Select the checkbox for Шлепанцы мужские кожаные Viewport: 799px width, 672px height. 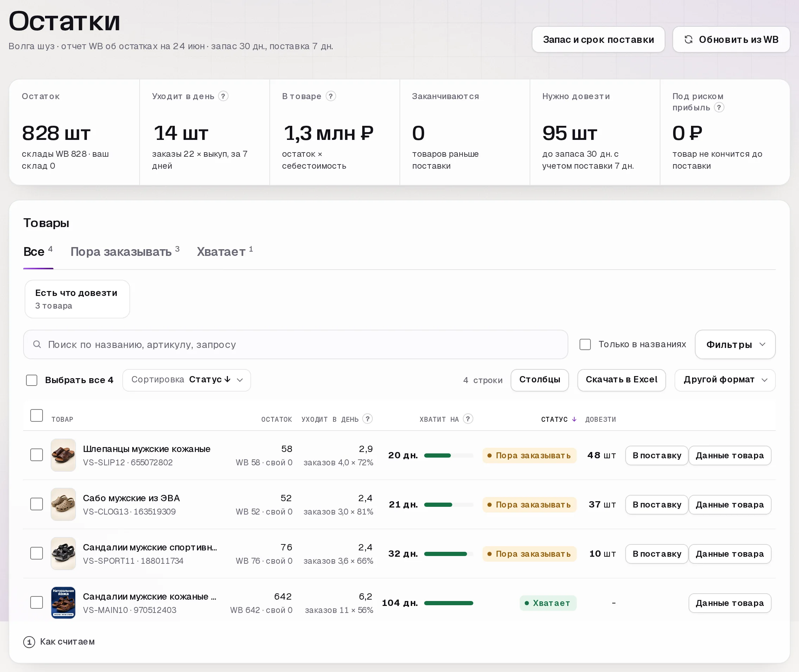click(x=37, y=455)
